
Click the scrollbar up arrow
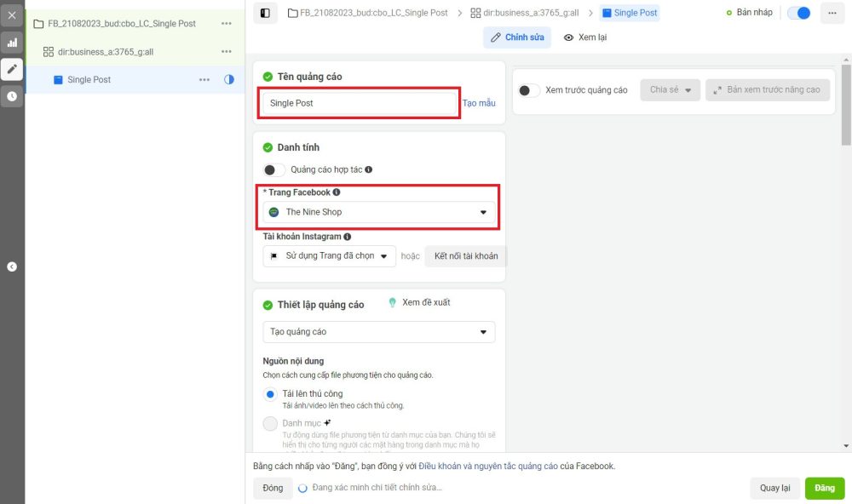coord(846,60)
